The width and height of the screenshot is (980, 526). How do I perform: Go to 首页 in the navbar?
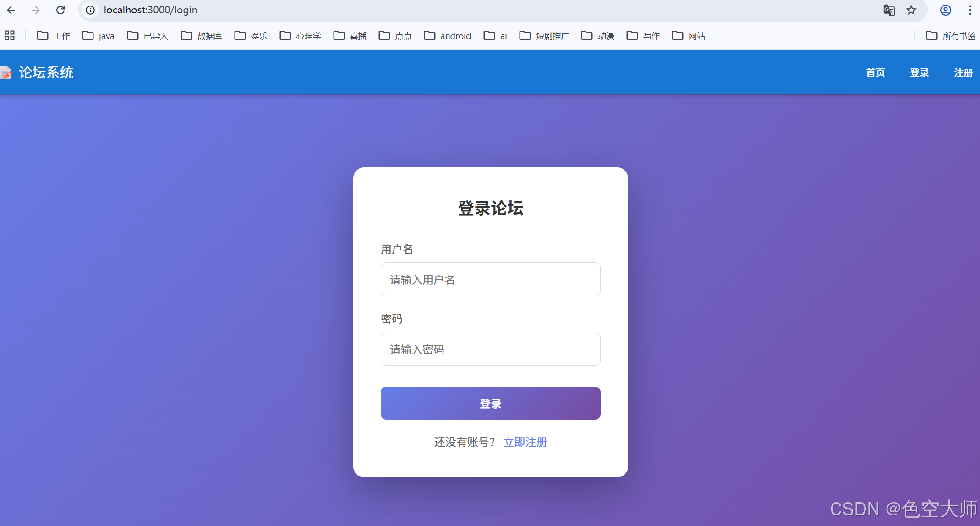coord(875,72)
